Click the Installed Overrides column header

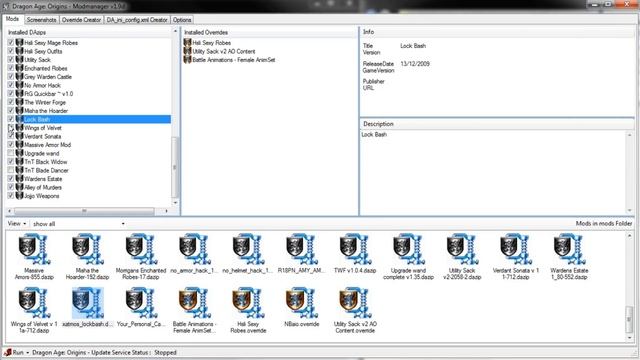269,32
